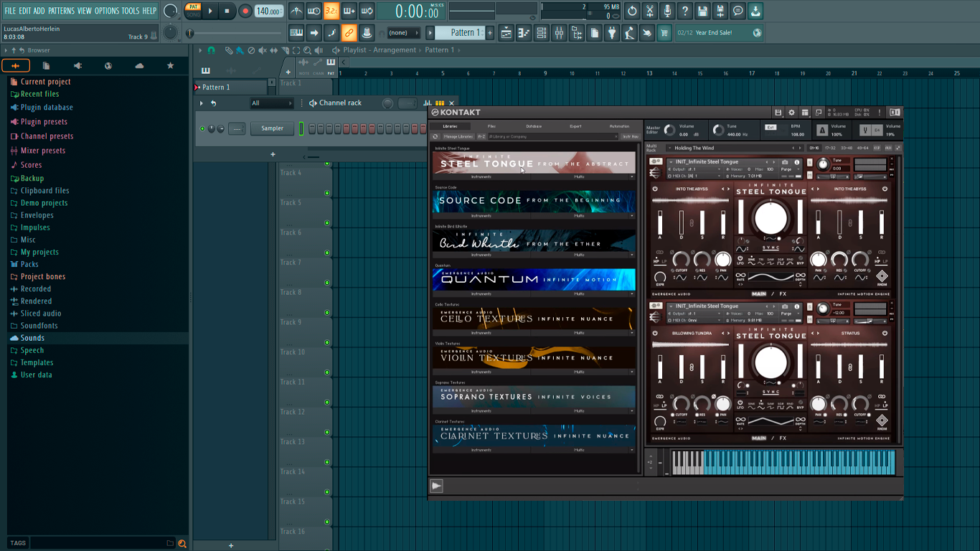Image resolution: width=980 pixels, height=551 pixels.
Task: Open the (none) snap selector dropdown
Action: pyautogui.click(x=403, y=33)
